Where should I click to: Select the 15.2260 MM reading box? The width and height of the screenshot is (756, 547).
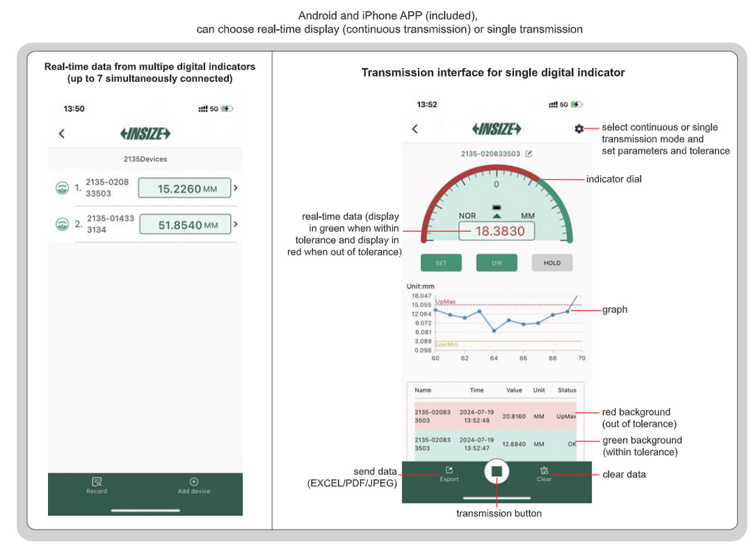click(184, 188)
